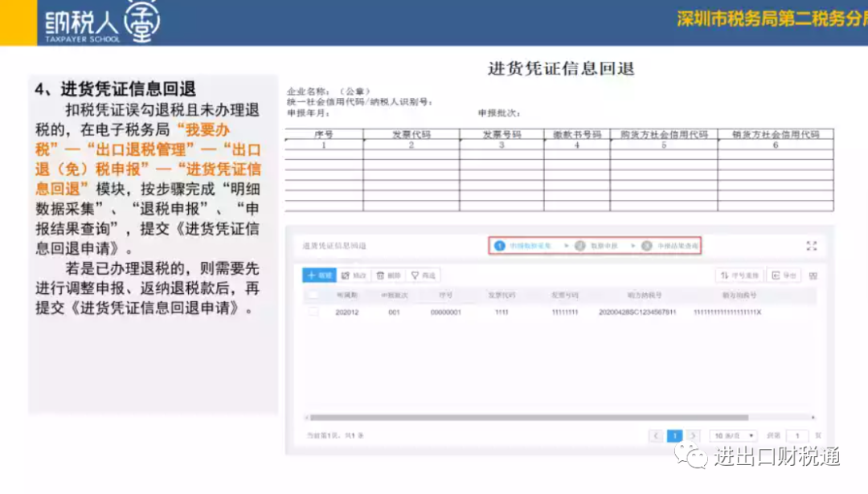Go to next page arrow in pagination
868x494 pixels.
693,436
